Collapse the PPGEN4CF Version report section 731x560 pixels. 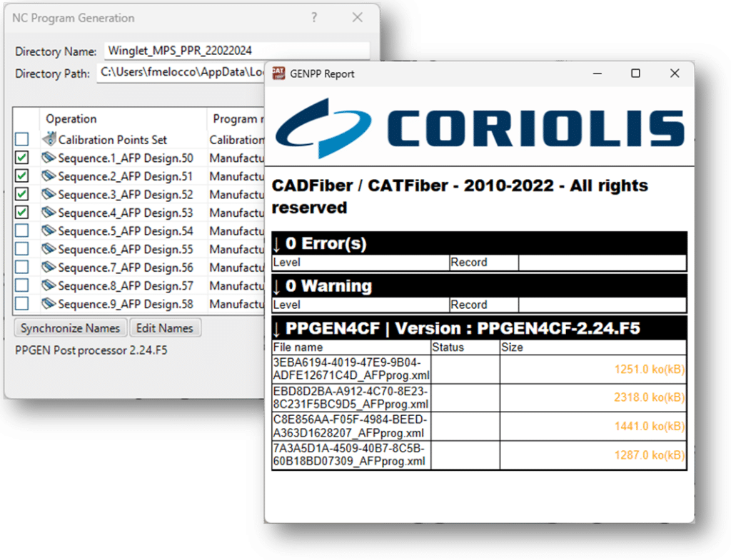pyautogui.click(x=277, y=328)
